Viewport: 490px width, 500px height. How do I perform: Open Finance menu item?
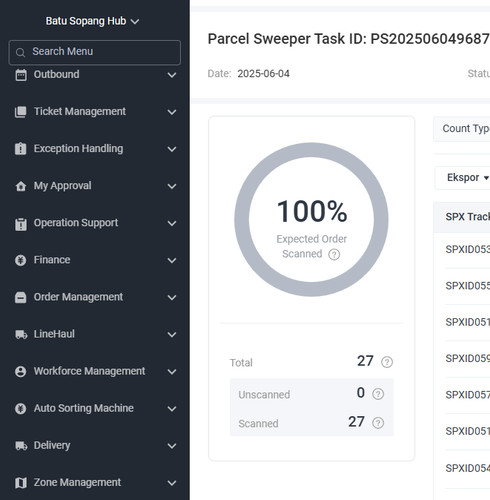pyautogui.click(x=95, y=260)
